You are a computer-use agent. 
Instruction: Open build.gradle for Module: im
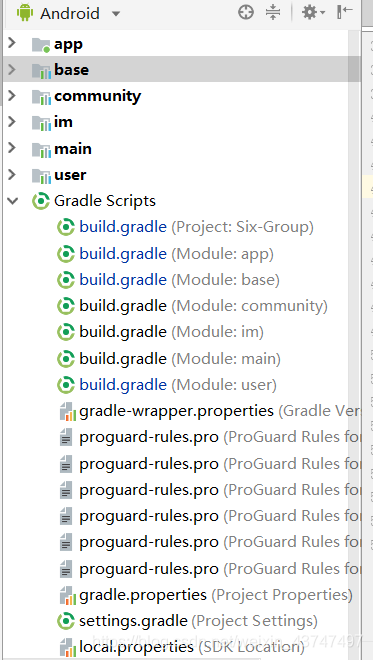171,332
